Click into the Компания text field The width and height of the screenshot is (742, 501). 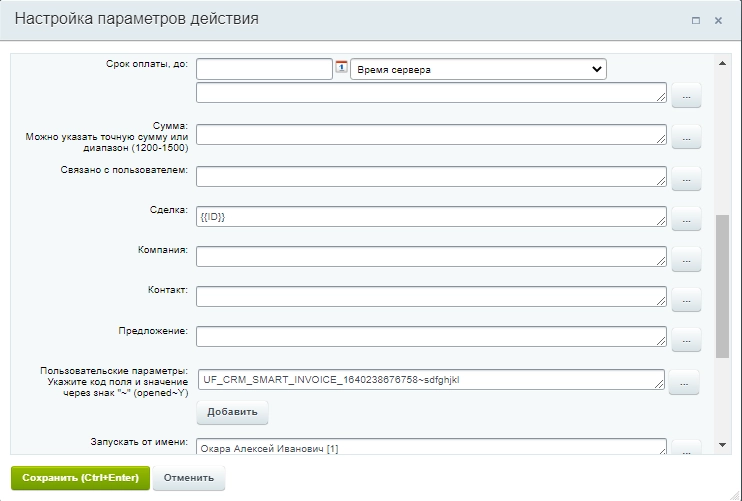click(x=431, y=257)
